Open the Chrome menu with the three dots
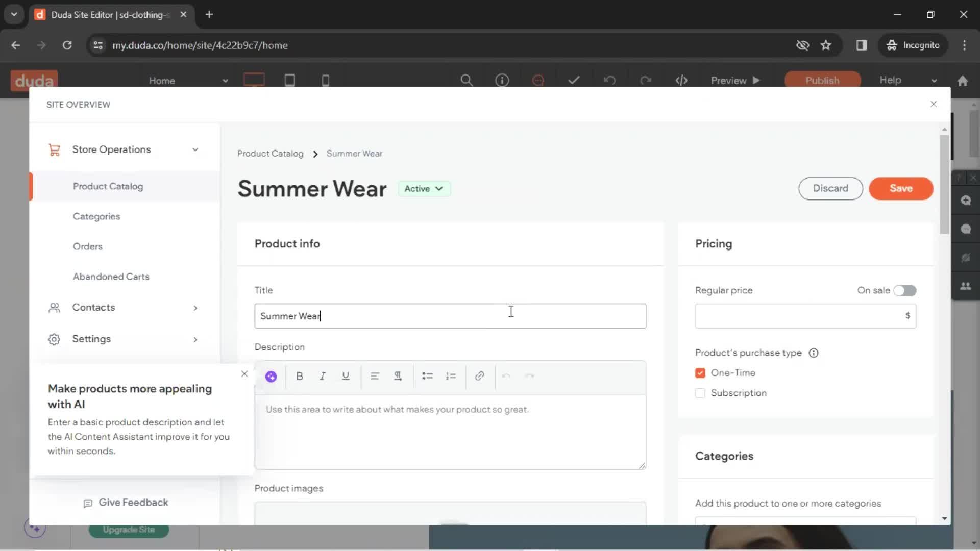Image resolution: width=980 pixels, height=551 pixels. tap(964, 45)
